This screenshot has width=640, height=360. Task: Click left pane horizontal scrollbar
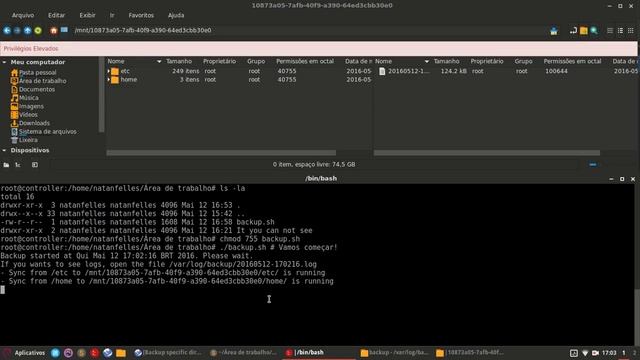[x=221, y=153]
